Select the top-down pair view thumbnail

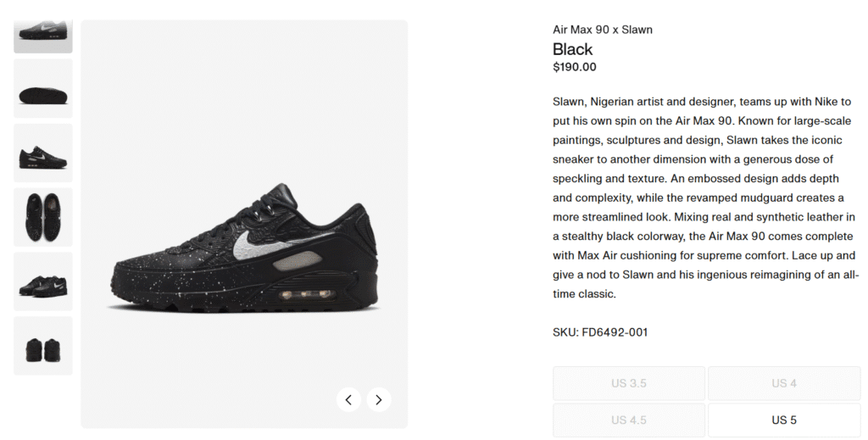43,217
